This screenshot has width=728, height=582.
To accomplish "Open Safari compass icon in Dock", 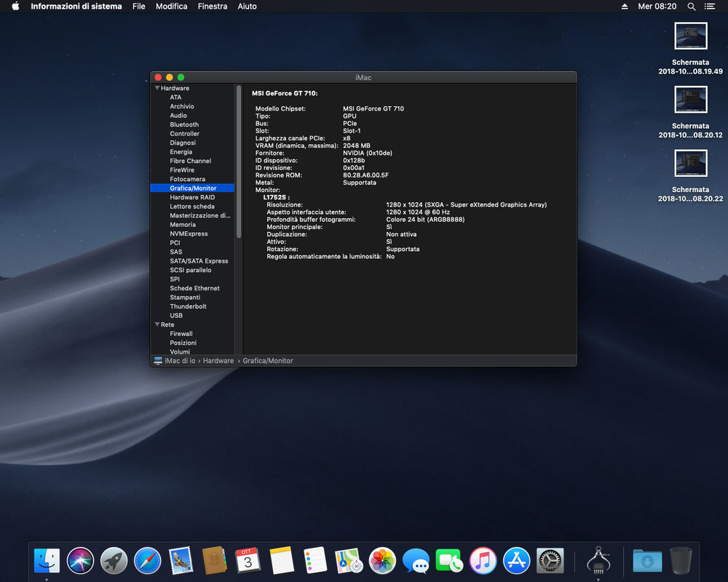I will point(147,561).
